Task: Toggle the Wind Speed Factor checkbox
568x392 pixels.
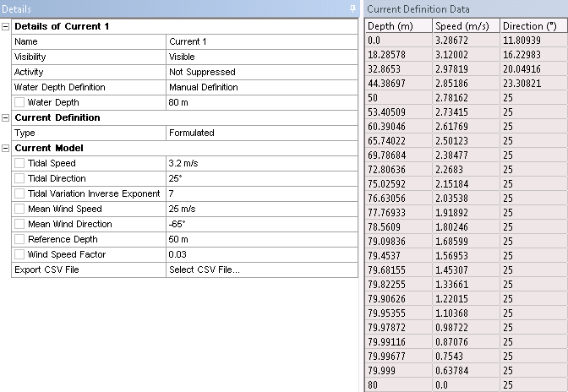Action: point(19,254)
